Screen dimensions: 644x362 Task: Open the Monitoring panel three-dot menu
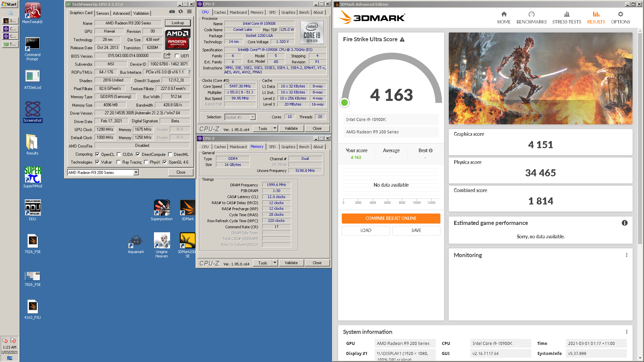click(627, 255)
